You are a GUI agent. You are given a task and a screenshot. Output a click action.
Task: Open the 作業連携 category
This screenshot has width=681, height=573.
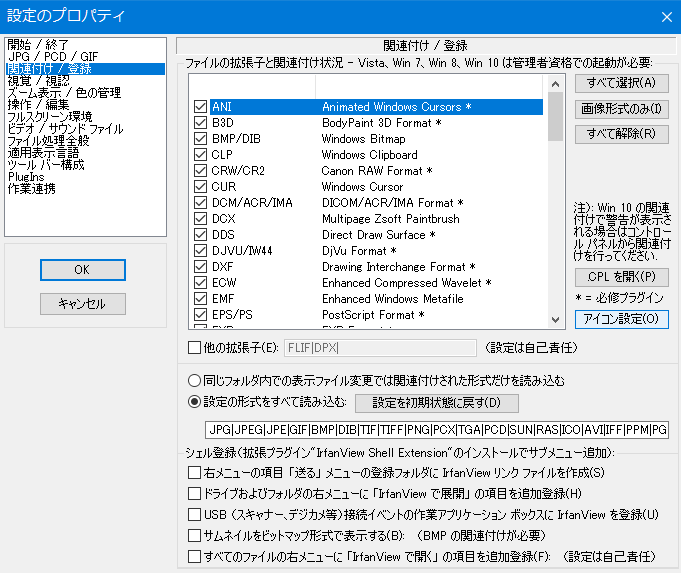point(31,189)
